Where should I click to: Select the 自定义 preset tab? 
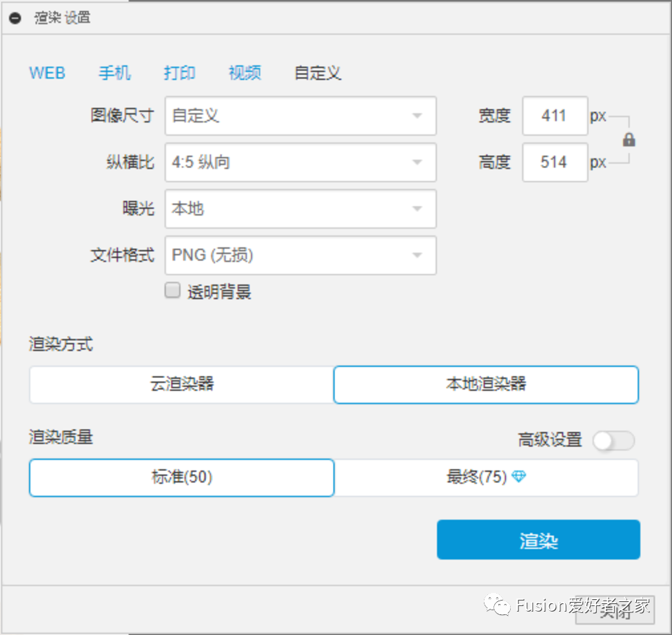[318, 73]
